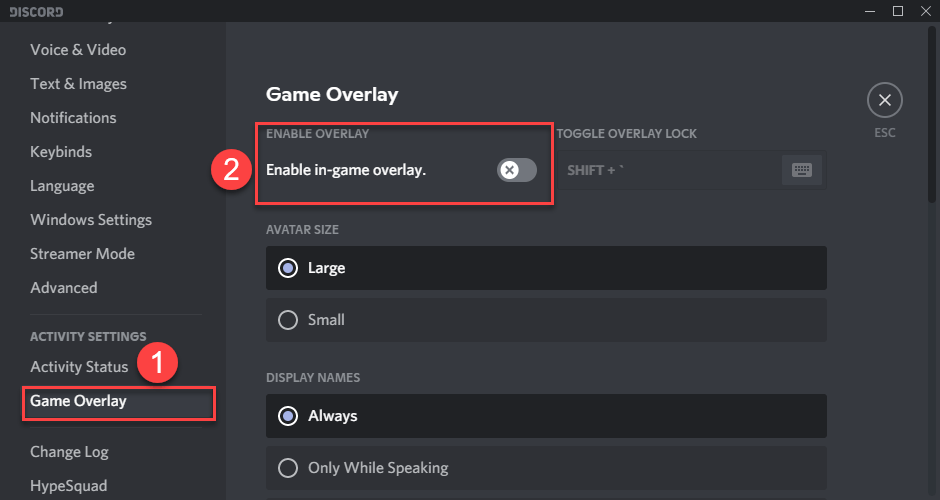The image size is (940, 500).
Task: Minimize the Discord window
Action: tap(870, 11)
